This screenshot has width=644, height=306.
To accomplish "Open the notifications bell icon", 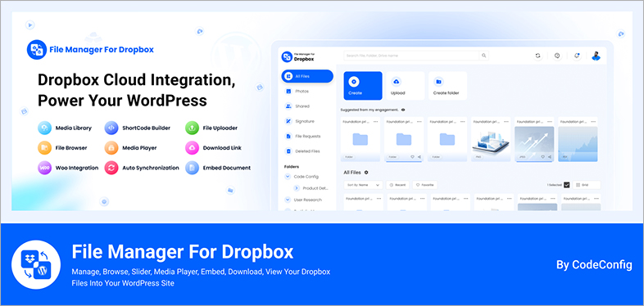I will click(577, 56).
